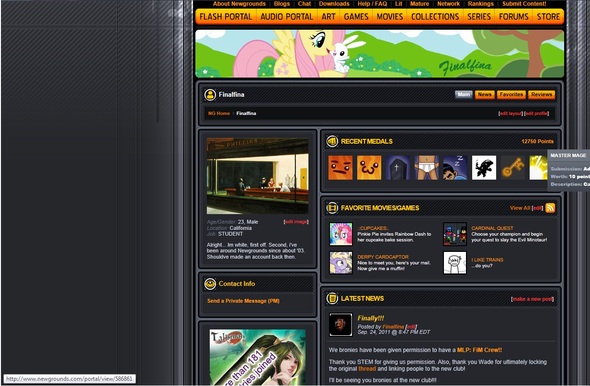Click the Cardinal Quest title link
The height and width of the screenshot is (386, 590).
click(492, 228)
